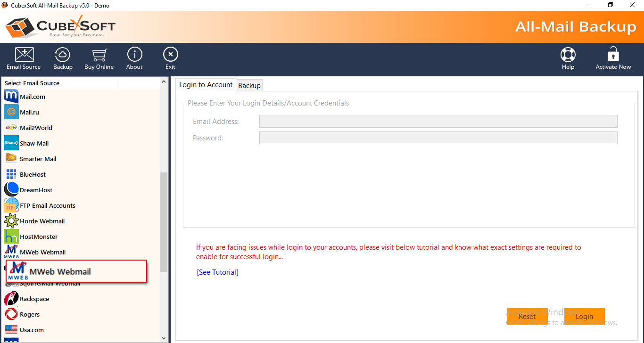Screen dimensions: 644x343
Task: Switch to the Login to Account tab
Action: click(206, 85)
